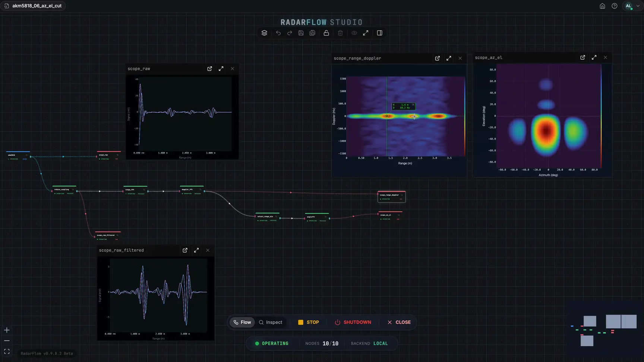Screen dimensions: 644x362
Task: Close the scope_range_doppler panel
Action: [x=460, y=58]
